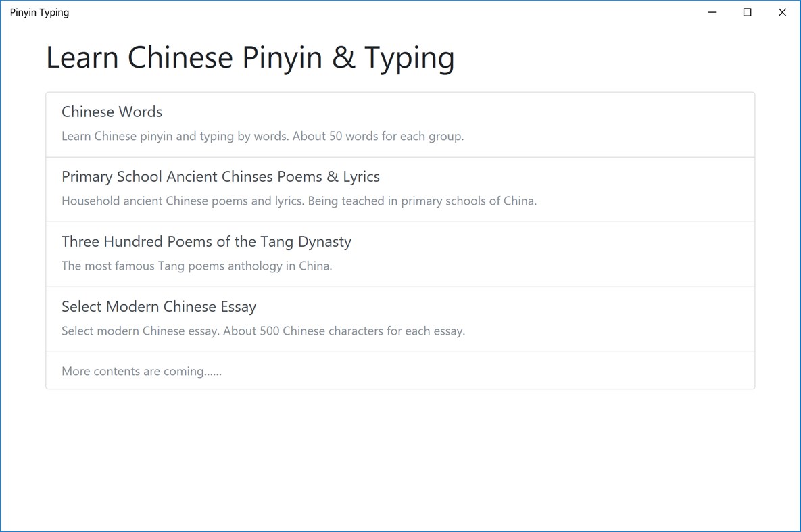Select the primary school poems card
This screenshot has height=532, width=801.
(399, 189)
